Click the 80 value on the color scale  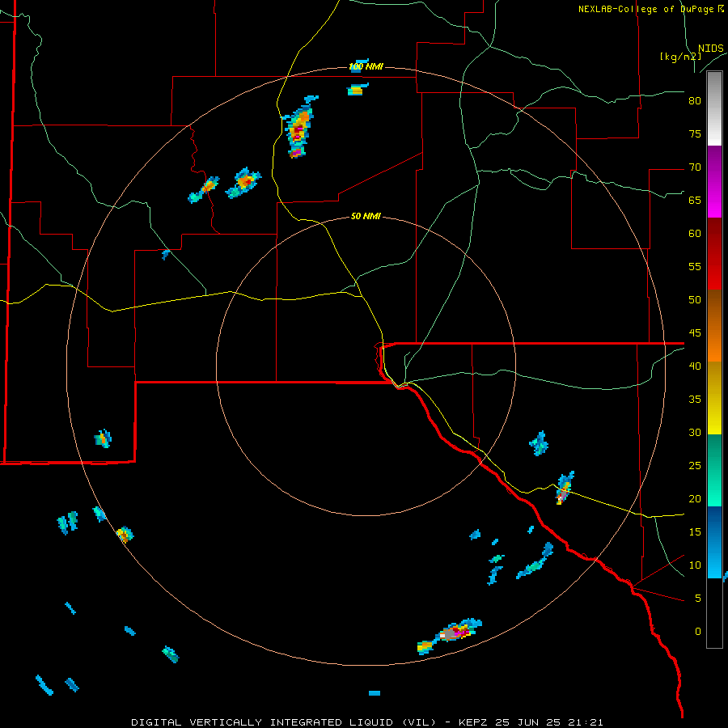[x=695, y=101]
